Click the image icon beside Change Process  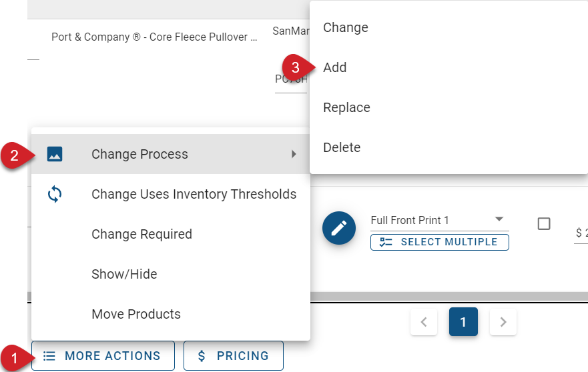click(55, 154)
